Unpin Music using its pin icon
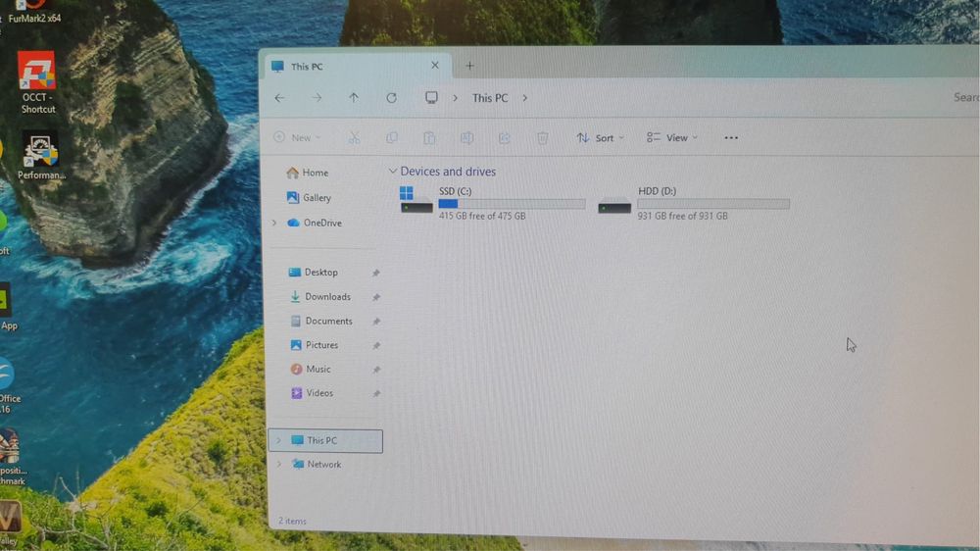The height and width of the screenshot is (551, 980). tap(376, 370)
